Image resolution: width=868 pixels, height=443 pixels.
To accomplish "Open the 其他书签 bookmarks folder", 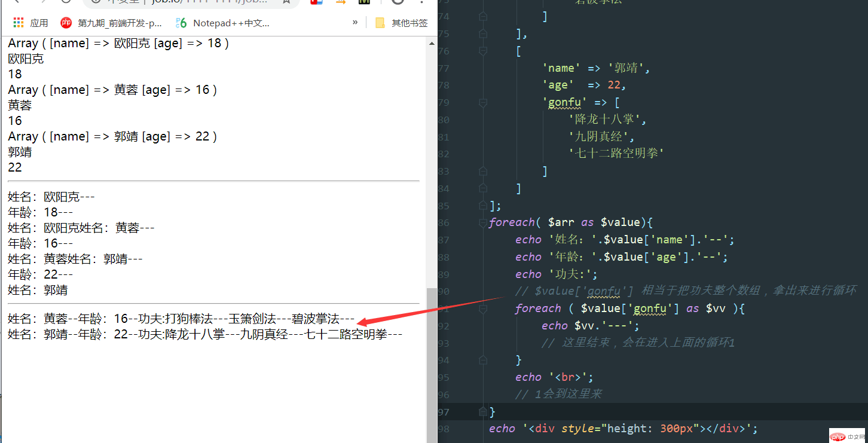I will pyautogui.click(x=402, y=23).
